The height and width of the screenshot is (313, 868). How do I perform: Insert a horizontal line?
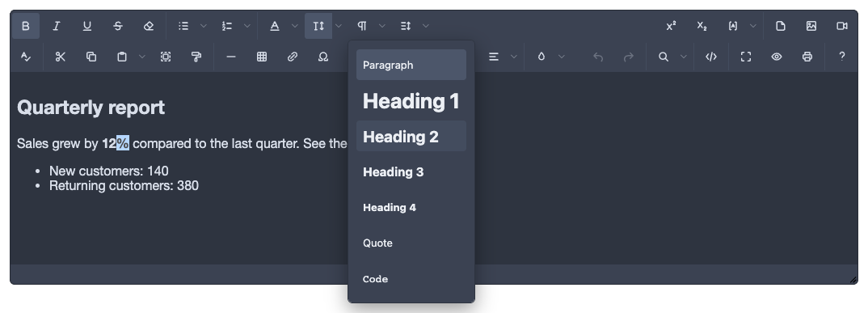point(231,57)
